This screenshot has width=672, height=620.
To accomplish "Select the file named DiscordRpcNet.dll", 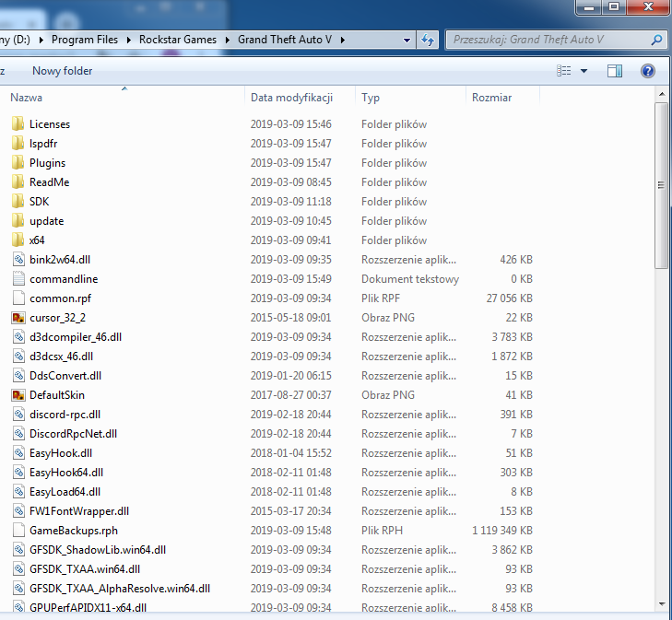I will coord(73,433).
